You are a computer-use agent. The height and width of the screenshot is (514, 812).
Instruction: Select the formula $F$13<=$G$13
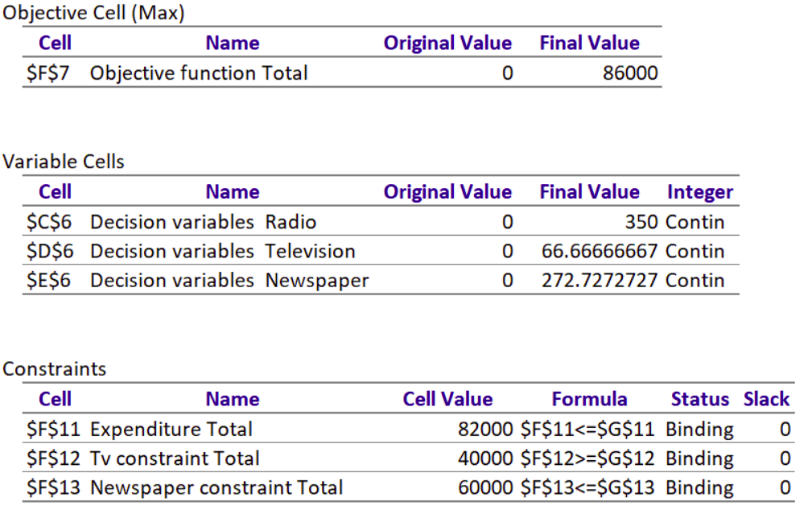click(x=589, y=487)
